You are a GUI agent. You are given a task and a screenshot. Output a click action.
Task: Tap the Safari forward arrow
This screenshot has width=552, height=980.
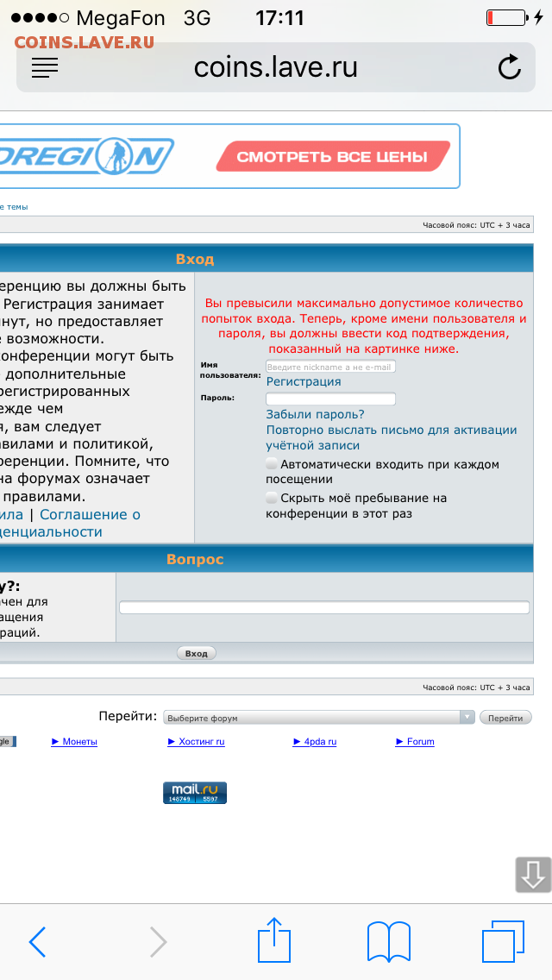coord(158,942)
